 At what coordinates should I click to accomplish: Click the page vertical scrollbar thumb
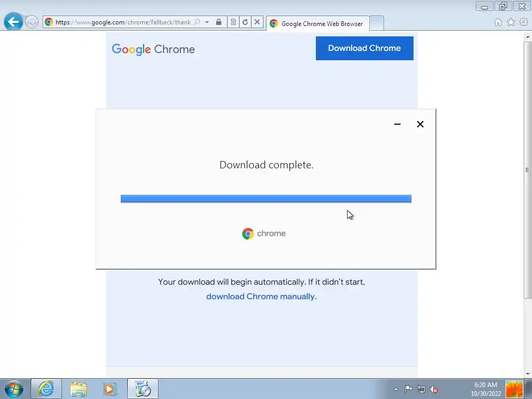pos(527,170)
